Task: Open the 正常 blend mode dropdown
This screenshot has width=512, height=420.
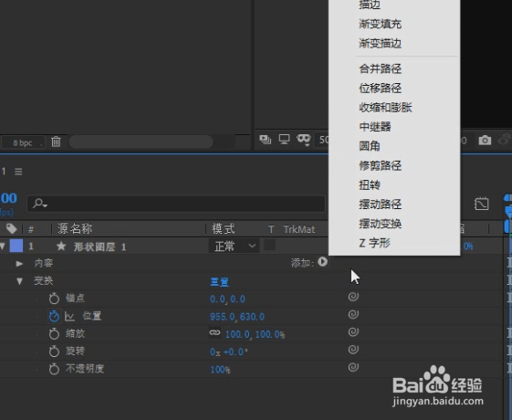Action: (x=235, y=246)
